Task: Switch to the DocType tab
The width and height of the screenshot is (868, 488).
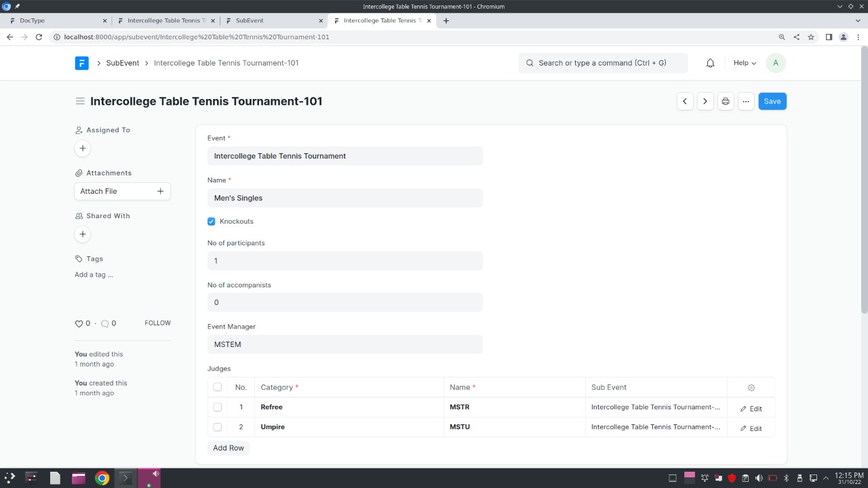Action: (57, 20)
